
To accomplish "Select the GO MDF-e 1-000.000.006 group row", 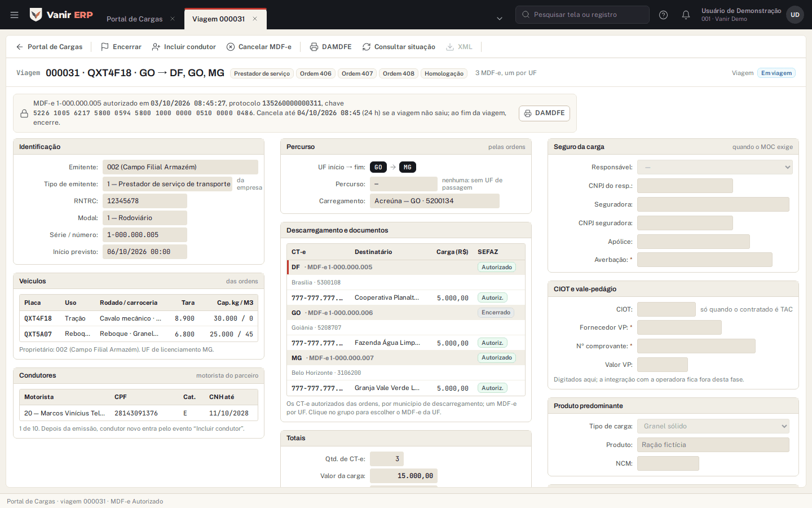I will [x=406, y=313].
